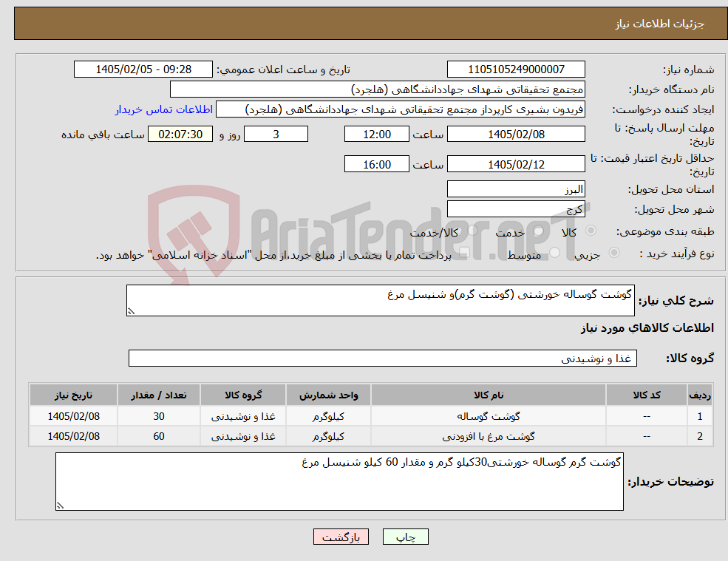Click the request creator name field
This screenshot has width=728, height=561.
pos(400,109)
